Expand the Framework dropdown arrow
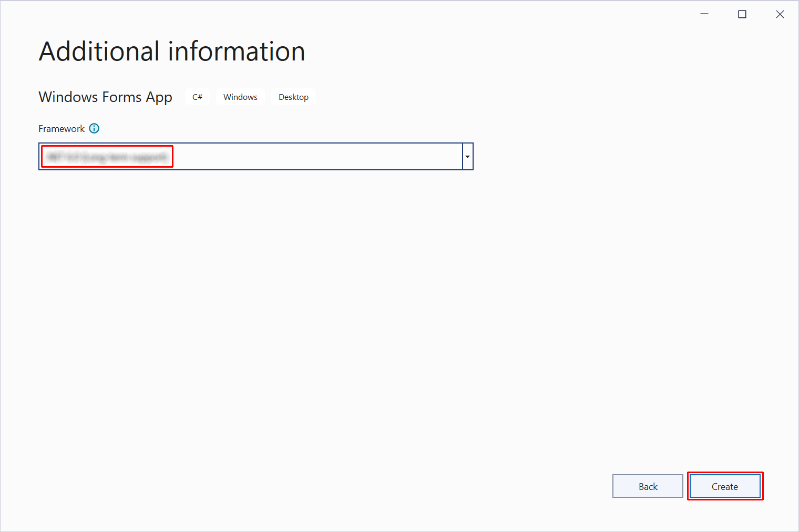The width and height of the screenshot is (799, 532). pos(467,157)
